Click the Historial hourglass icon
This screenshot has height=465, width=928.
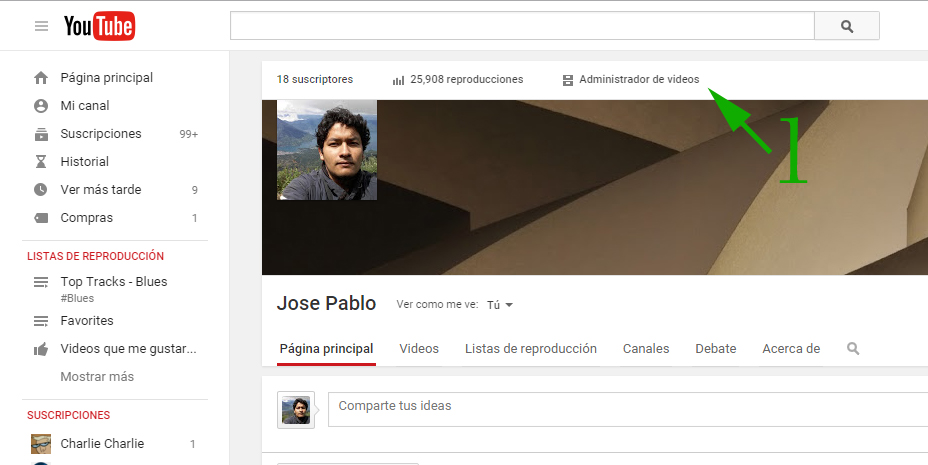(x=41, y=162)
